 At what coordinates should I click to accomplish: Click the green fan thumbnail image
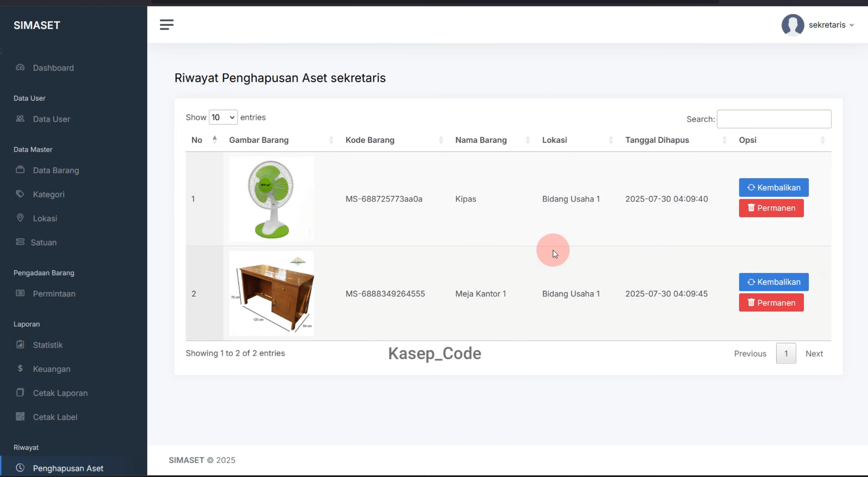pyautogui.click(x=272, y=199)
